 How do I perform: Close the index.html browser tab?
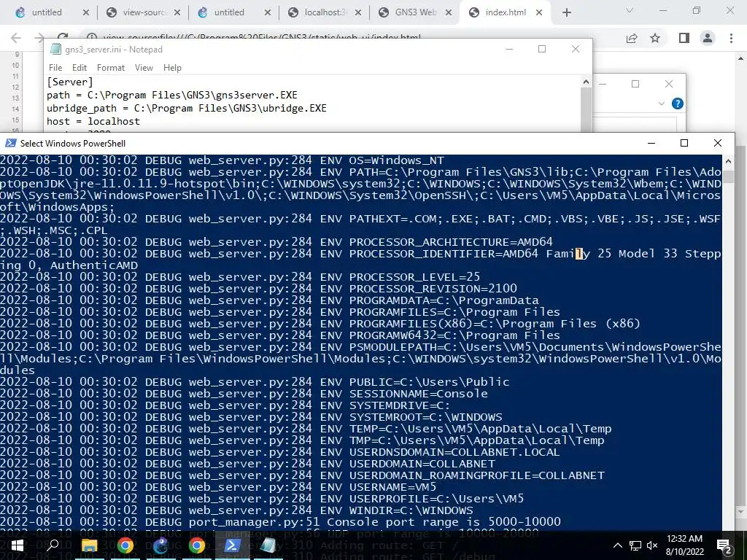tap(539, 13)
